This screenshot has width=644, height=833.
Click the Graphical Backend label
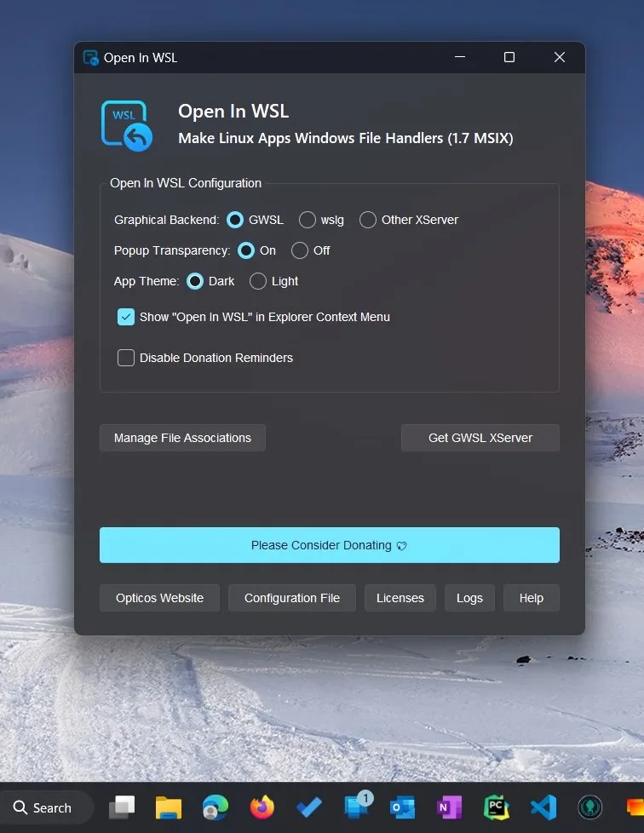coord(166,220)
